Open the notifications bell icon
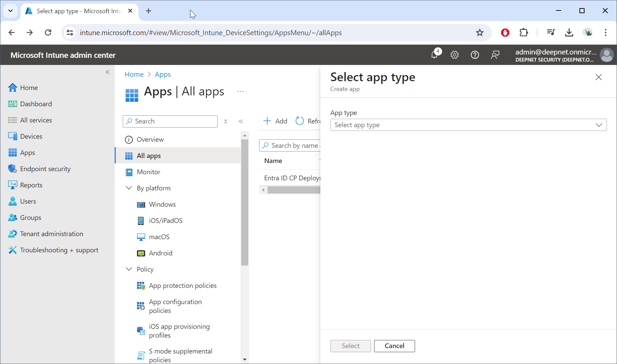Image resolution: width=617 pixels, height=364 pixels. (435, 54)
